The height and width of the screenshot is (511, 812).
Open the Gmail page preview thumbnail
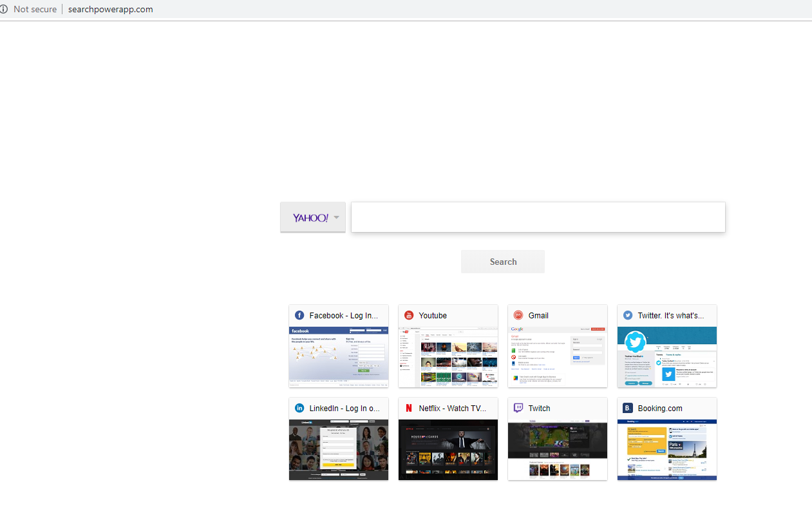[x=558, y=356]
